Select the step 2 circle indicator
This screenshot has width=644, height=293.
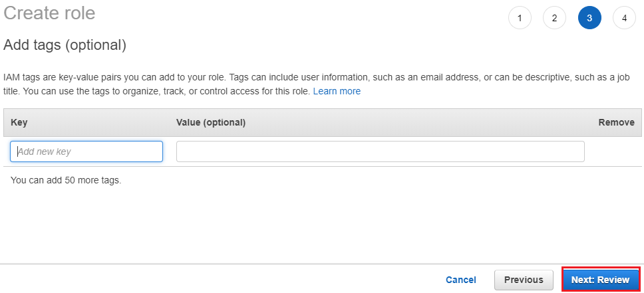tap(554, 18)
